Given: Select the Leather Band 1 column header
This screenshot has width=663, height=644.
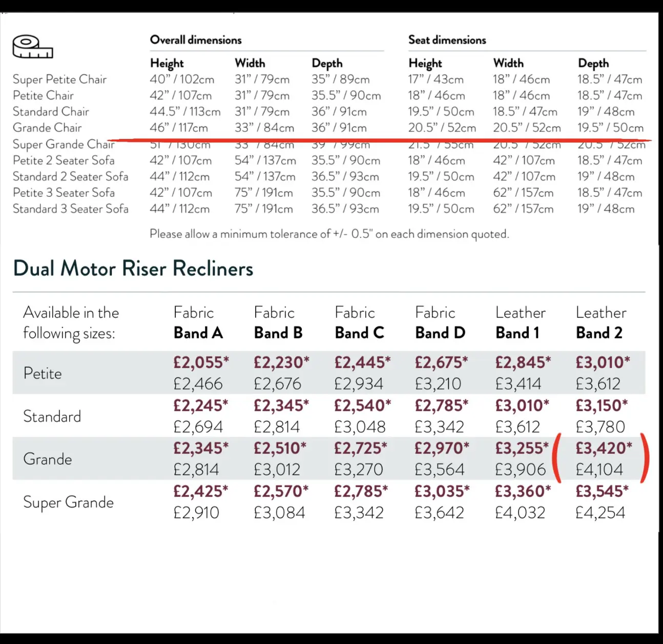Looking at the screenshot, I should (x=520, y=323).
